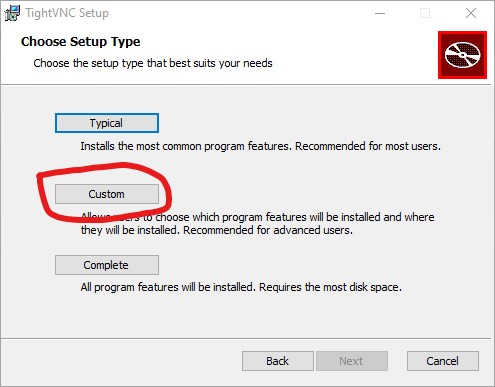The width and height of the screenshot is (495, 387).
Task: Go Back to the previous step
Action: click(278, 361)
